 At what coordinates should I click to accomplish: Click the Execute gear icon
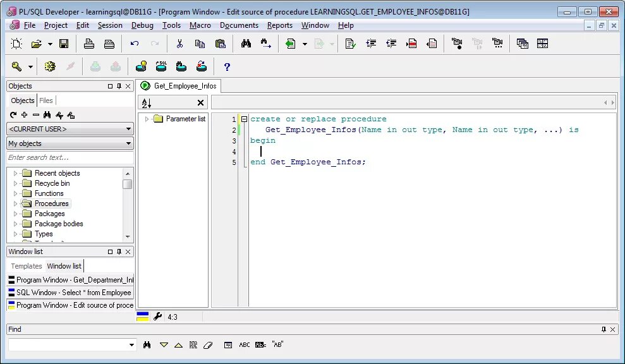(x=50, y=66)
